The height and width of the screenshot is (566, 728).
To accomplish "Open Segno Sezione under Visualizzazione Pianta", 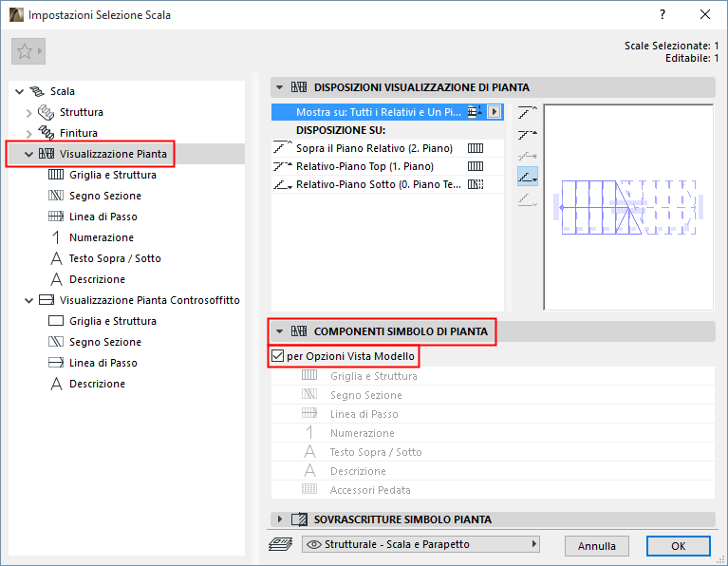I will [105, 196].
